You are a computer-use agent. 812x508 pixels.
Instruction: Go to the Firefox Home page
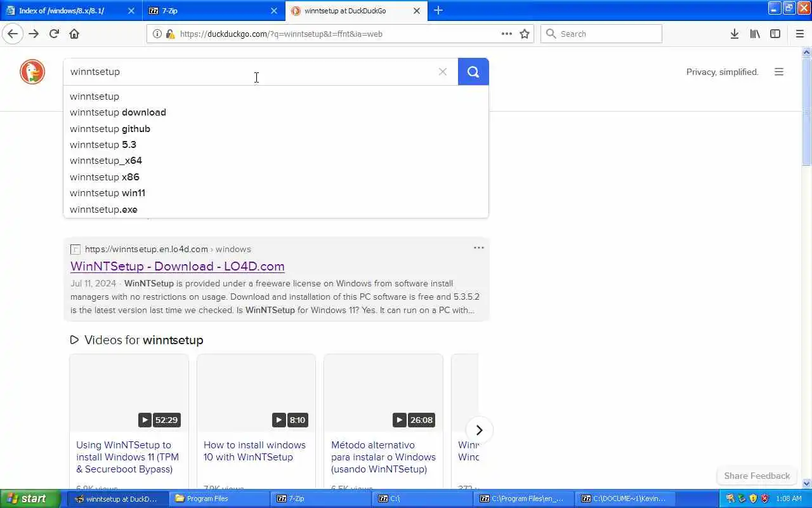pos(74,34)
